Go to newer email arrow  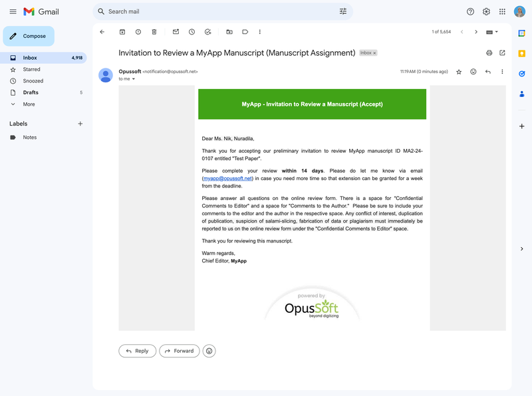point(462,32)
